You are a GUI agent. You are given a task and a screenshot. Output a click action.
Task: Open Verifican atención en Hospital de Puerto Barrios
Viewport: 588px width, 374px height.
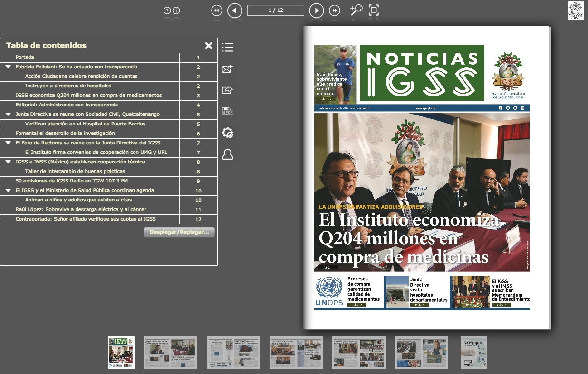(85, 124)
